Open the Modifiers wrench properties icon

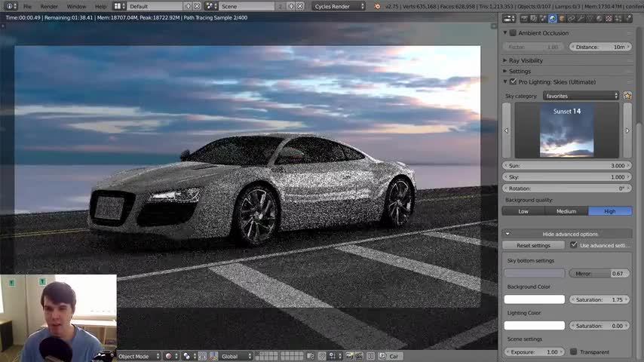click(581, 19)
